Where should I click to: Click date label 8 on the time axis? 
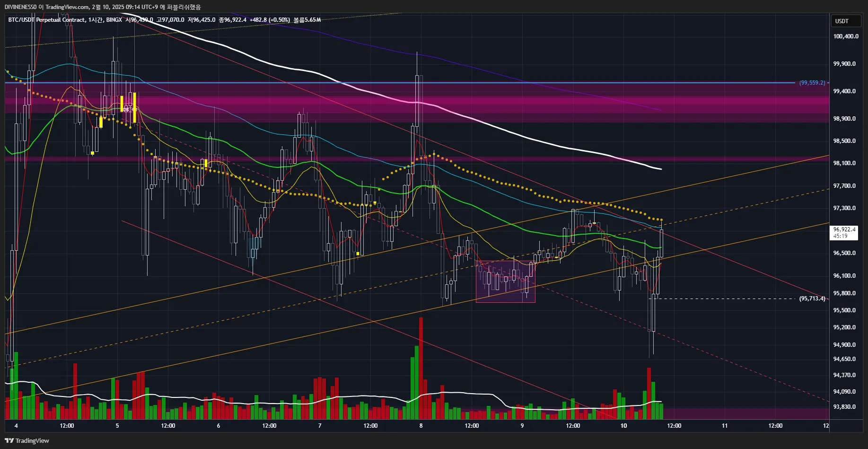click(x=421, y=426)
